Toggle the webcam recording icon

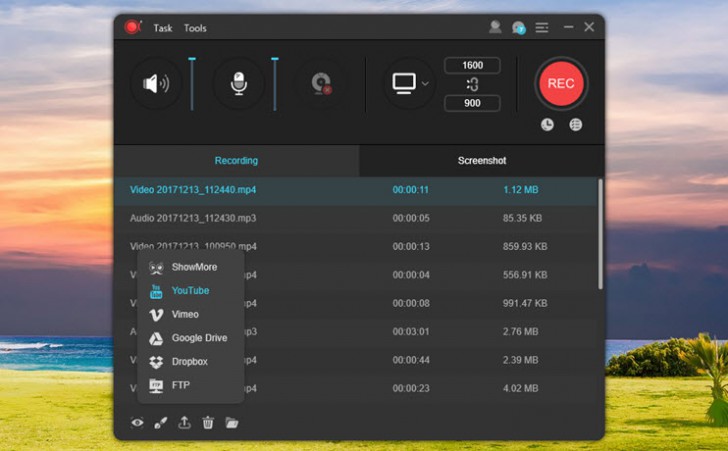tap(320, 84)
